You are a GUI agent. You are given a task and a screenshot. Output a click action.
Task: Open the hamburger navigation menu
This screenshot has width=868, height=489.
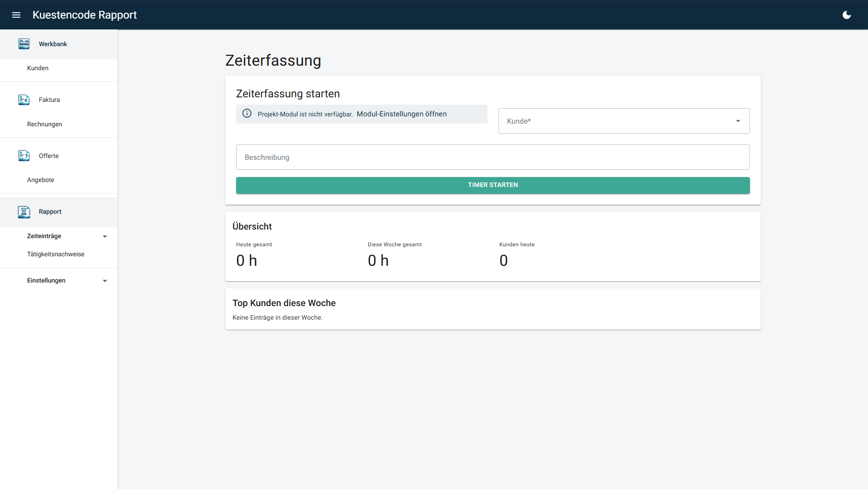16,15
